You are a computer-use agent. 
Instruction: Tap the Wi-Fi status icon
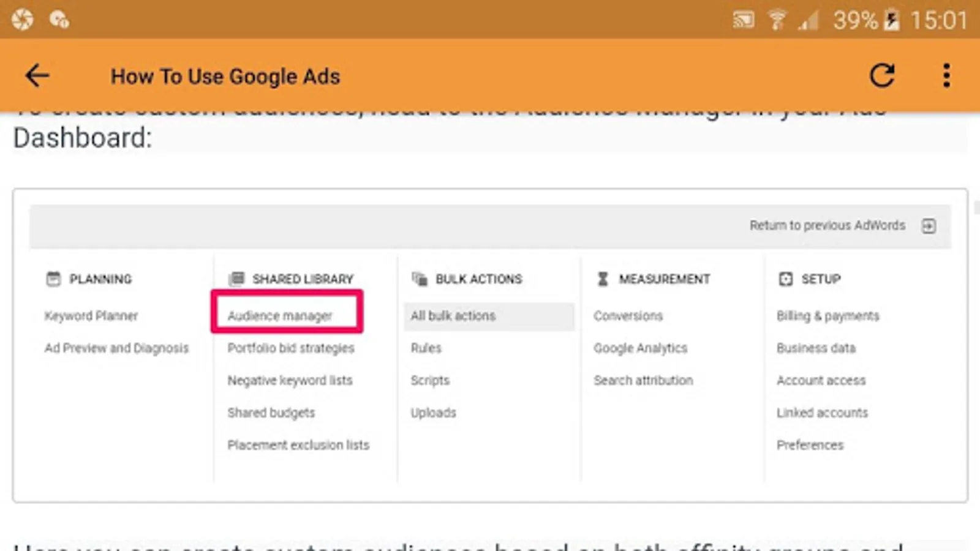[x=777, y=20]
